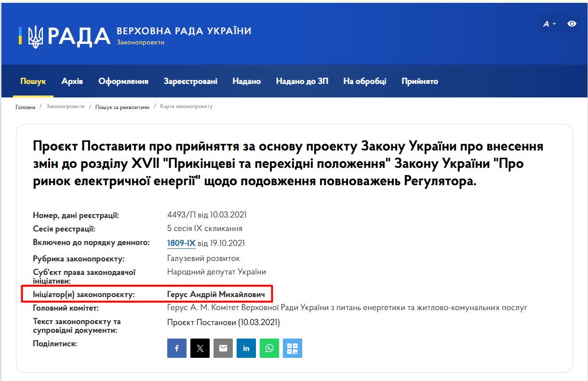The height and width of the screenshot is (381, 588).
Task: Click the 'Поділитися:' label
Action: (55, 343)
